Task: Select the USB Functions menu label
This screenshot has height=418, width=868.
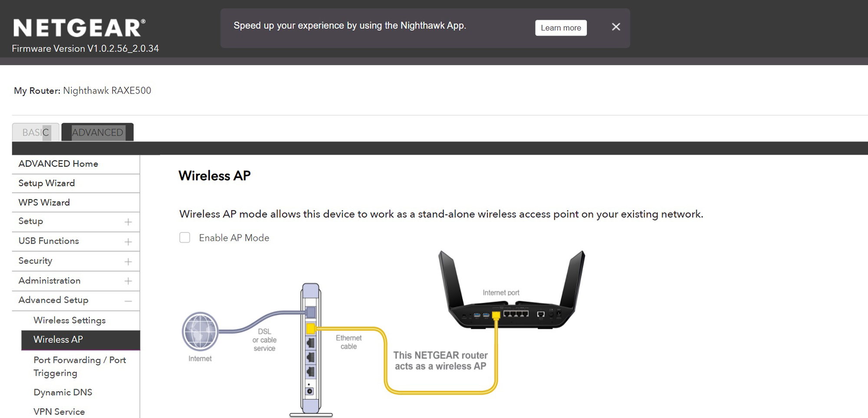Action: (49, 241)
